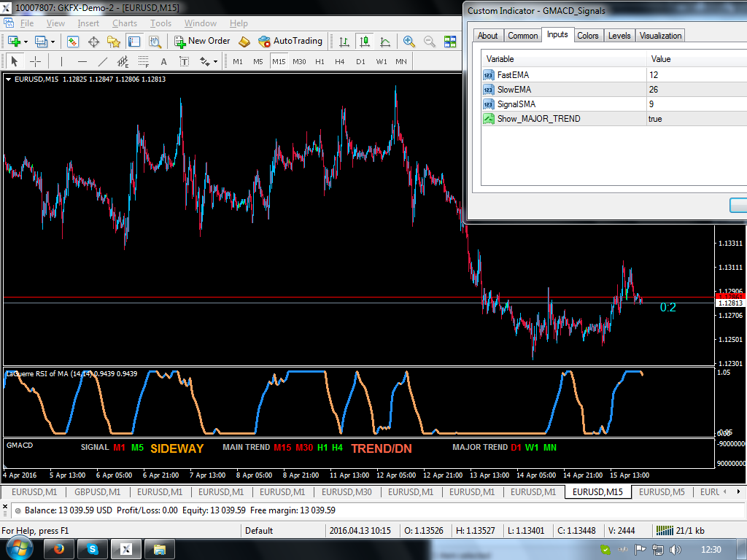This screenshot has width=747, height=560.
Task: Draw a horizontal line tool
Action: point(82,61)
